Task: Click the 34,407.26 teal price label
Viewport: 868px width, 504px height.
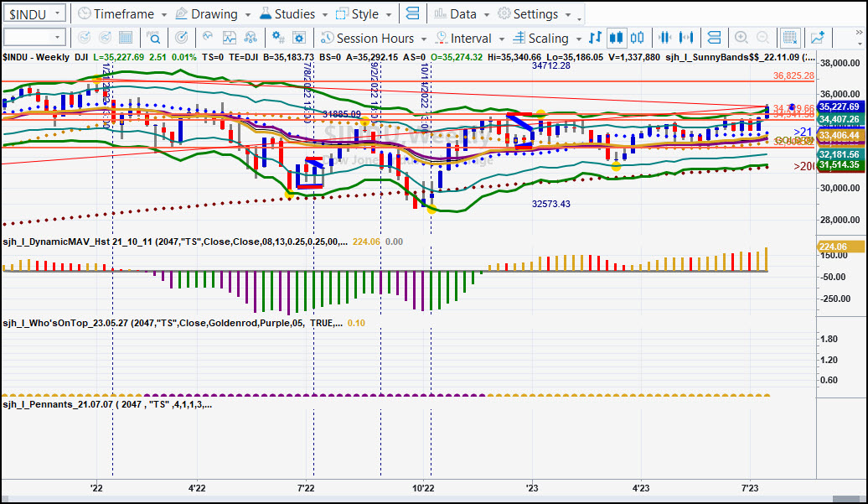Action: pyautogui.click(x=840, y=119)
